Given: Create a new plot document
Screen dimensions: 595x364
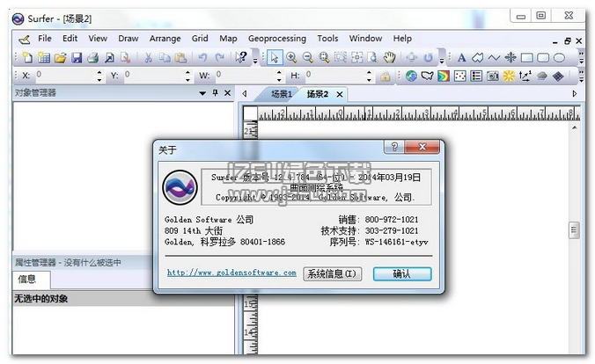Looking at the screenshot, I should (27, 58).
